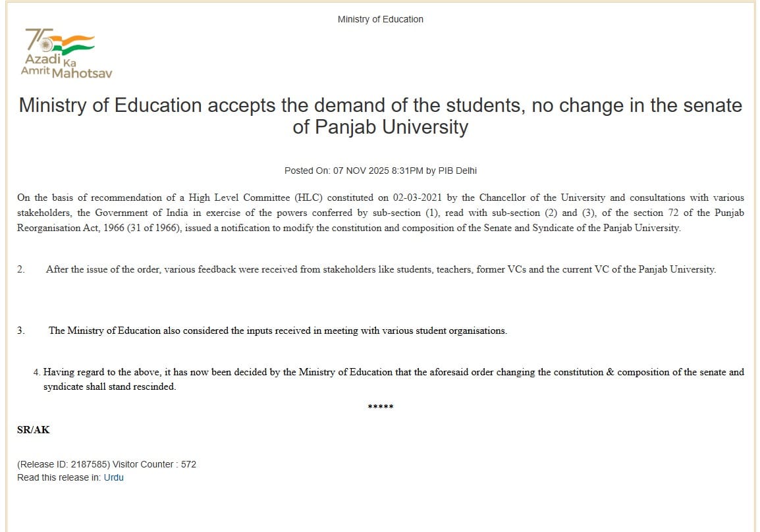The height and width of the screenshot is (532, 760).
Task: Click the paragraph number 3 marker
Action: (x=20, y=331)
